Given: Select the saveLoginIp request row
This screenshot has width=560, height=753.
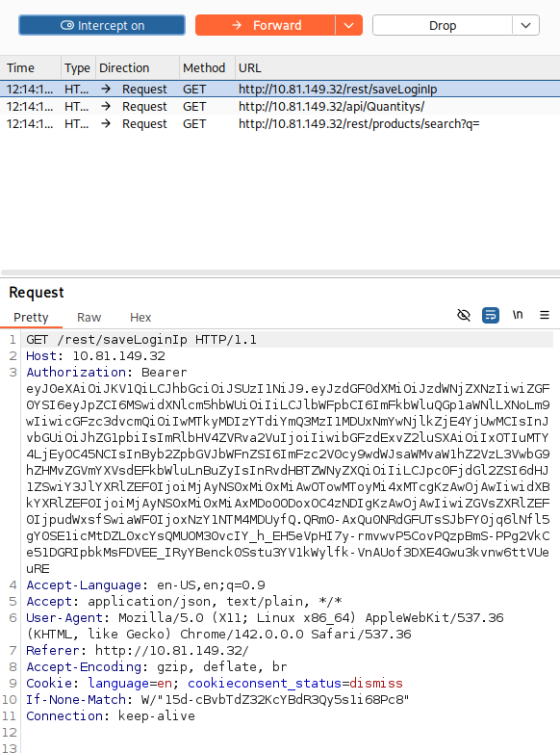Looking at the screenshot, I should point(280,89).
